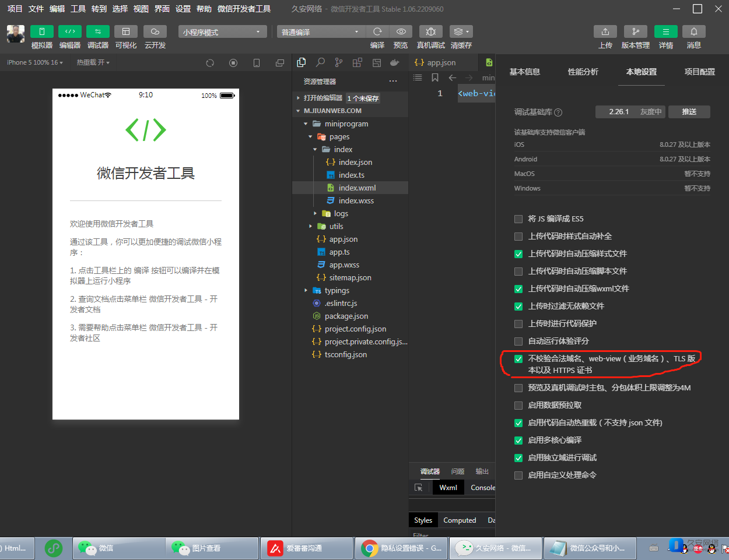Open the help icon beside 调试基础库

click(x=558, y=112)
